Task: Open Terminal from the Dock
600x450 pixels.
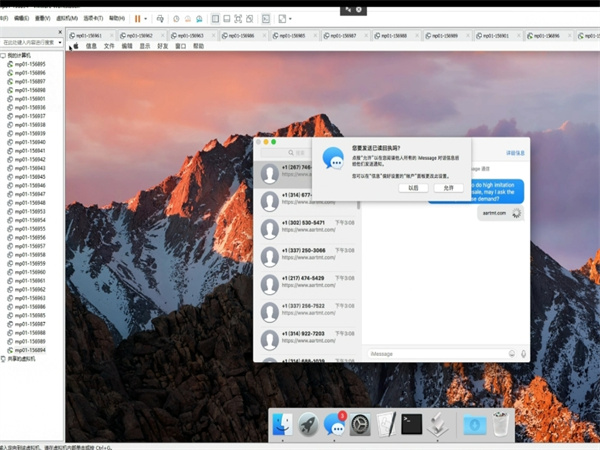Action: (x=410, y=426)
